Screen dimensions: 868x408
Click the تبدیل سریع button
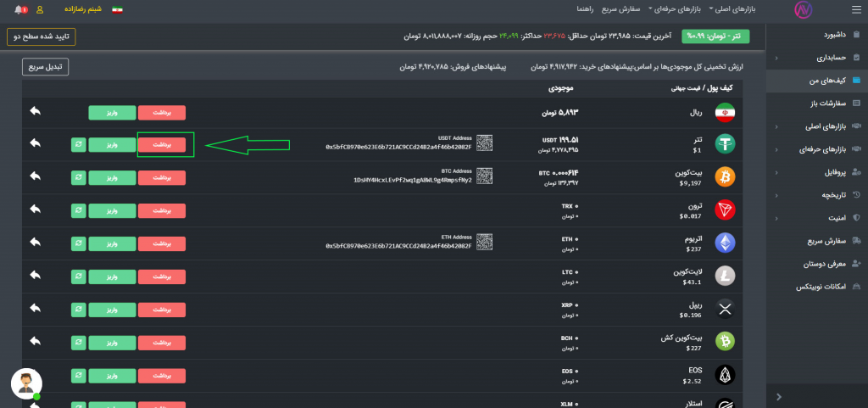(45, 66)
